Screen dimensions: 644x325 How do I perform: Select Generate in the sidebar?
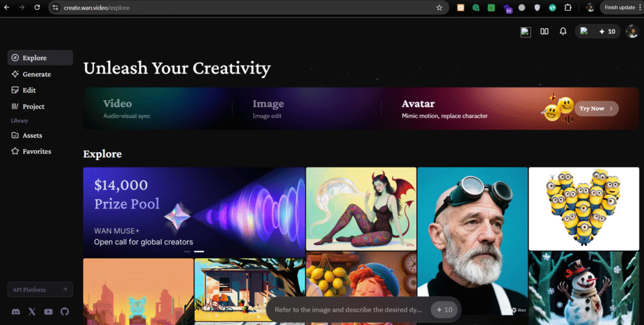point(36,74)
